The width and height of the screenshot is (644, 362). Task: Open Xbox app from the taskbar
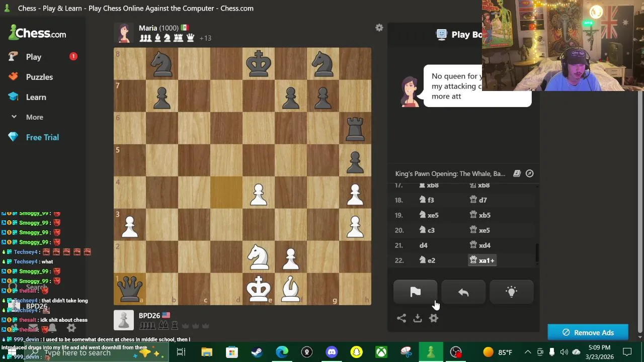[382, 352]
